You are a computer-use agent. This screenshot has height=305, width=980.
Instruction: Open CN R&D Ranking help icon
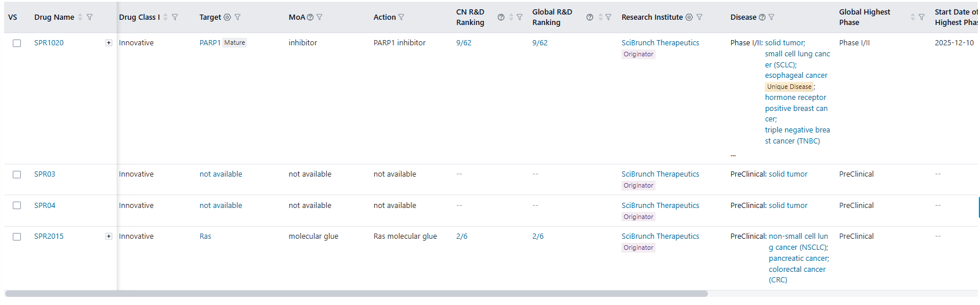(x=501, y=17)
